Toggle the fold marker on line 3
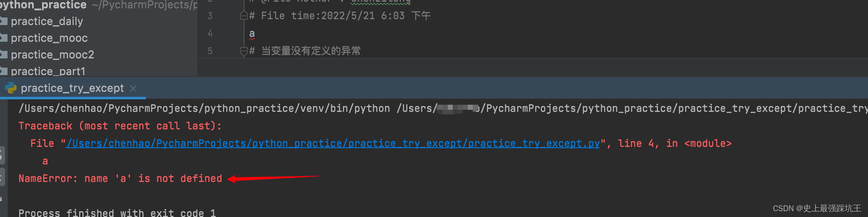Image resolution: width=868 pixels, height=217 pixels. click(244, 16)
